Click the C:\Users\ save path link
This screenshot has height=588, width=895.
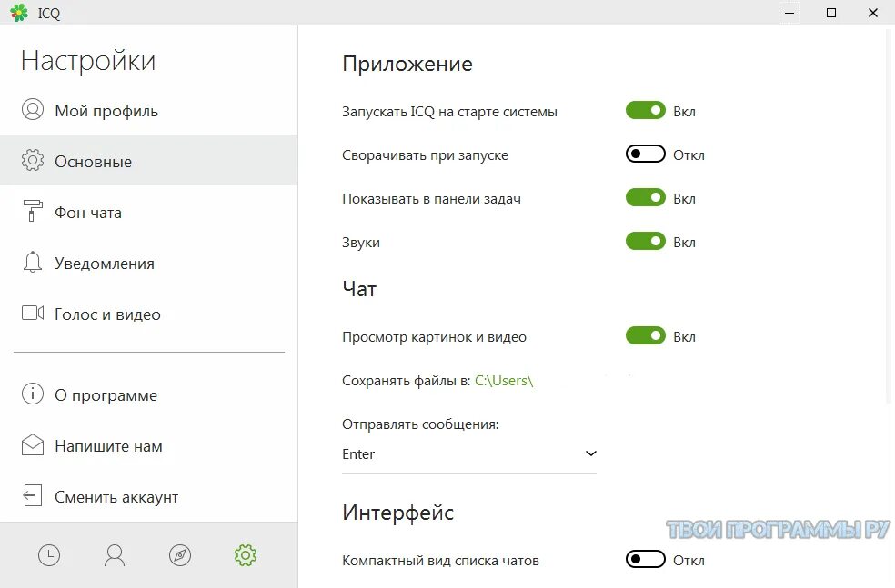point(504,381)
